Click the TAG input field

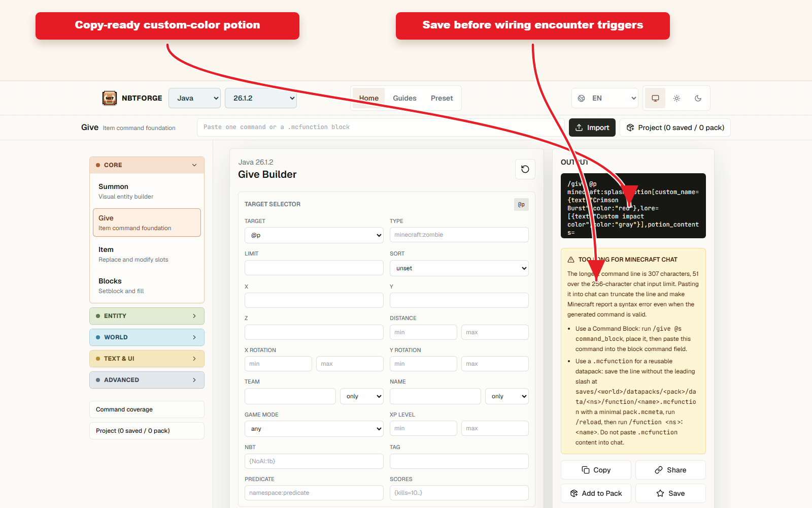[459, 461]
